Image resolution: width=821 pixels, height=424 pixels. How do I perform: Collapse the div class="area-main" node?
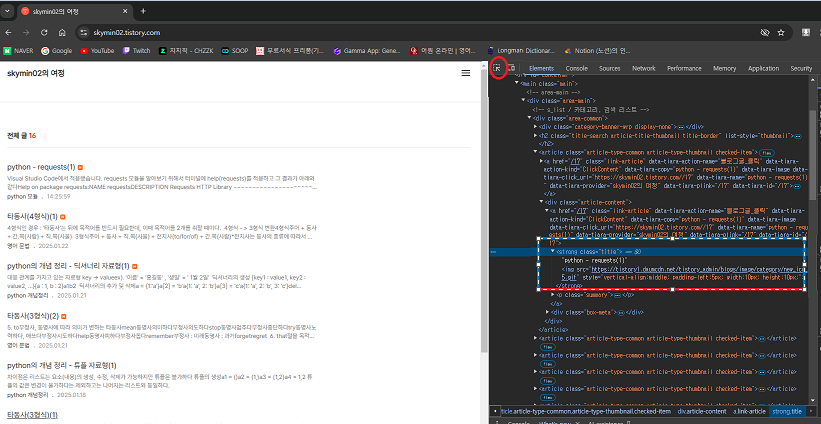(524, 101)
